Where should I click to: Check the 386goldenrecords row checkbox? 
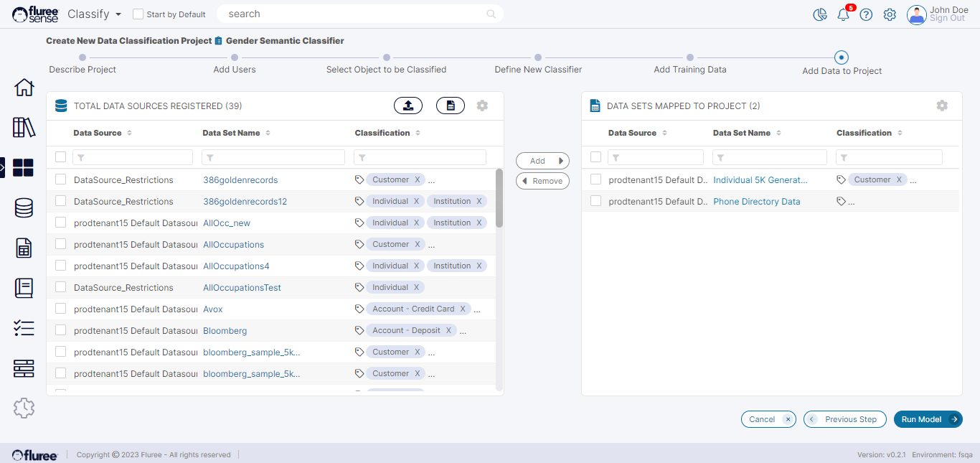[61, 179]
